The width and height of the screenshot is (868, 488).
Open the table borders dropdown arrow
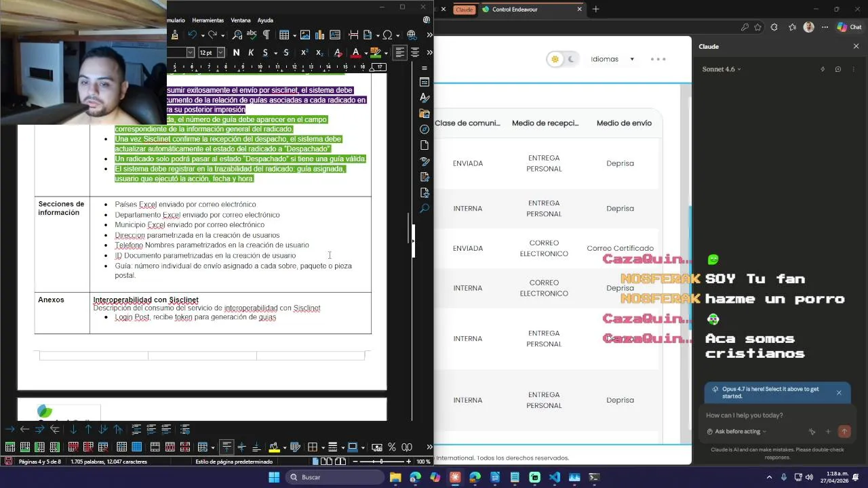[321, 447]
